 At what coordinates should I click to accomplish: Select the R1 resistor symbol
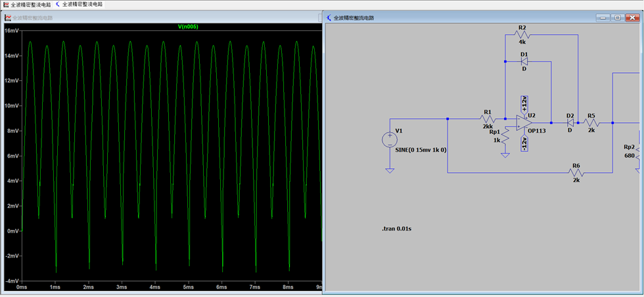point(488,119)
